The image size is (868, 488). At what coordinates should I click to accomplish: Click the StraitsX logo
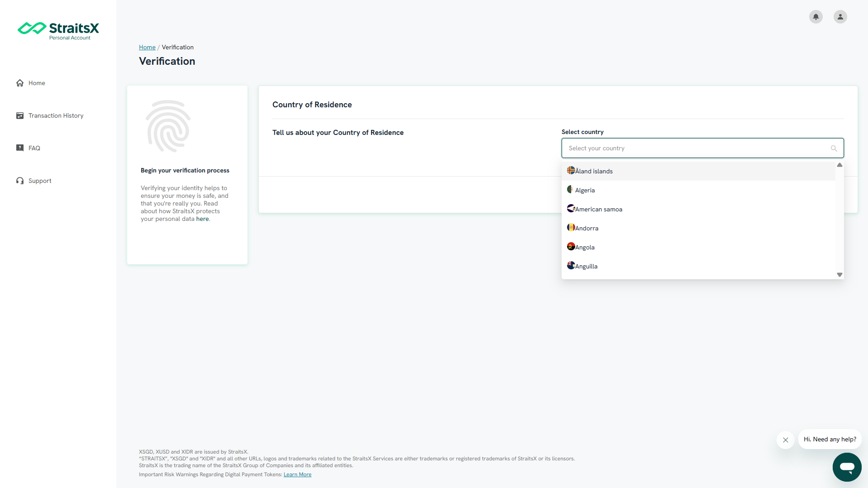[58, 31]
